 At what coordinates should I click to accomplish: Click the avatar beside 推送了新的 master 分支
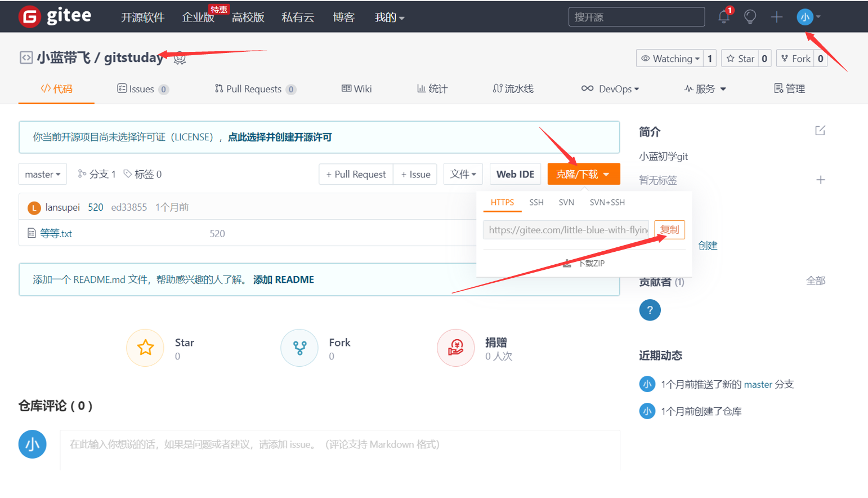(x=647, y=384)
